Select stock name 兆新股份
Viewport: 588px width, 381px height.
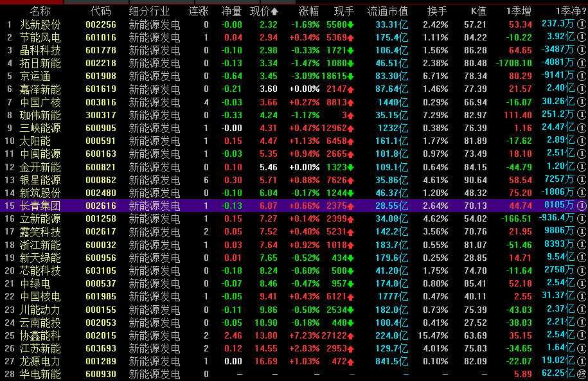point(40,25)
